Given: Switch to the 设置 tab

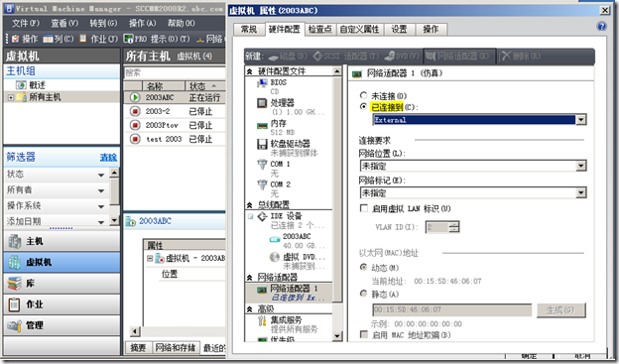Looking at the screenshot, I should tap(399, 29).
